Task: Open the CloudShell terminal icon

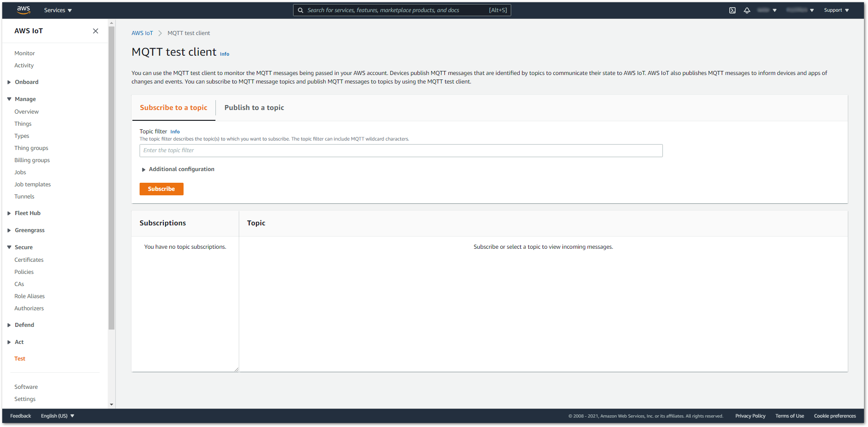Action: tap(732, 10)
